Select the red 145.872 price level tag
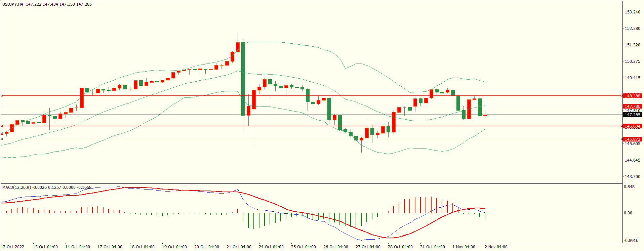Viewport: 644px width, 251px height. (x=632, y=139)
